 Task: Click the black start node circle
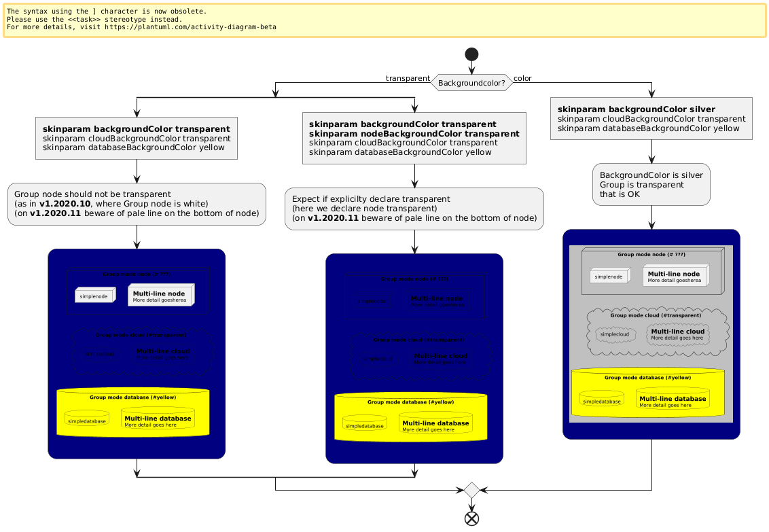471,54
